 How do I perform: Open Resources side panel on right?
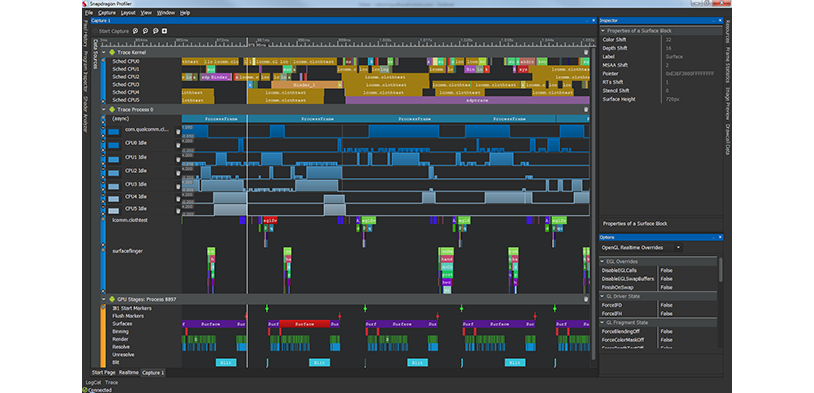point(728,31)
